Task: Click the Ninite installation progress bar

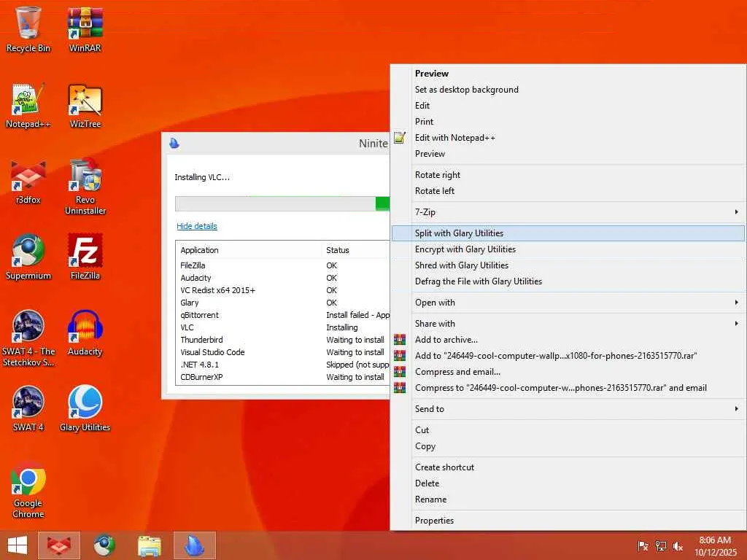Action: 282,203
